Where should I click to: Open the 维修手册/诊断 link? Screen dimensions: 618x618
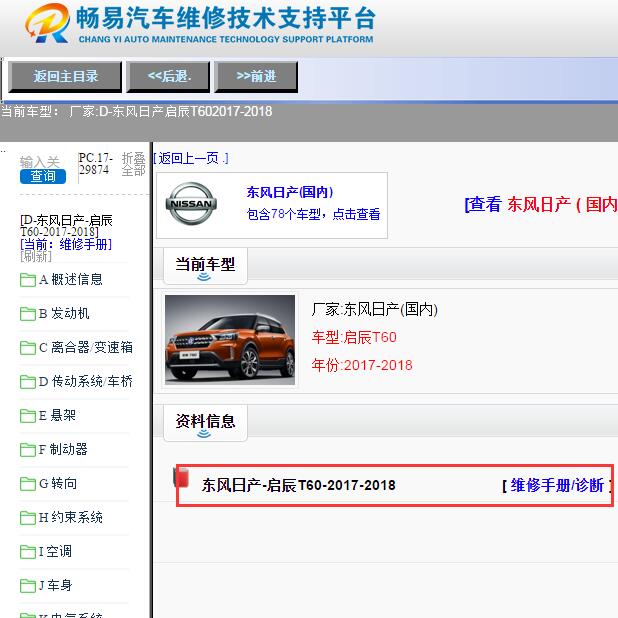point(557,485)
